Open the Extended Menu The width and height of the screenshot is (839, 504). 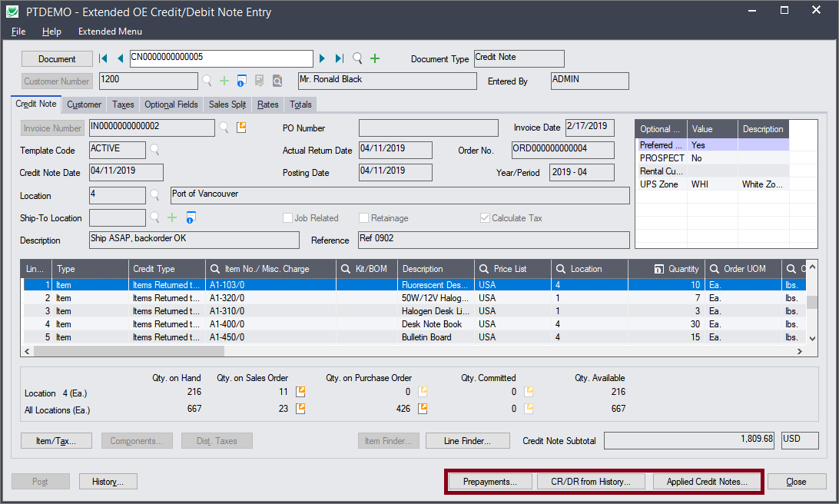pos(110,31)
